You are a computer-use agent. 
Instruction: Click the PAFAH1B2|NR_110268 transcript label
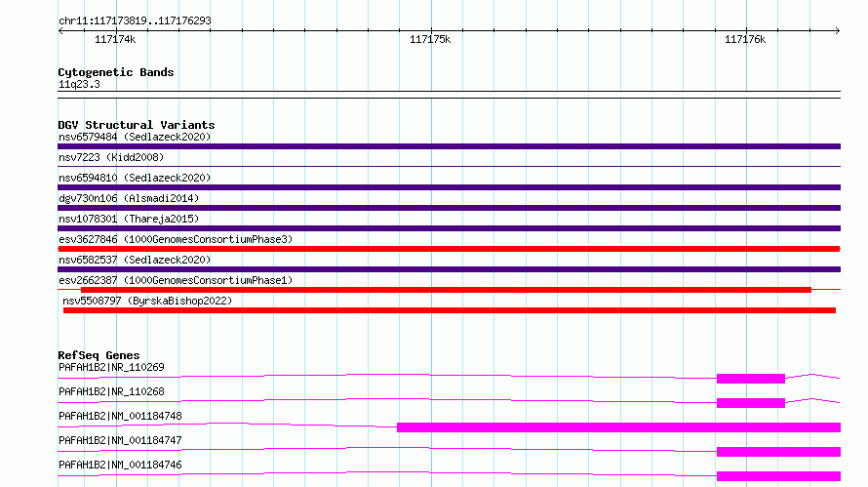[111, 391]
